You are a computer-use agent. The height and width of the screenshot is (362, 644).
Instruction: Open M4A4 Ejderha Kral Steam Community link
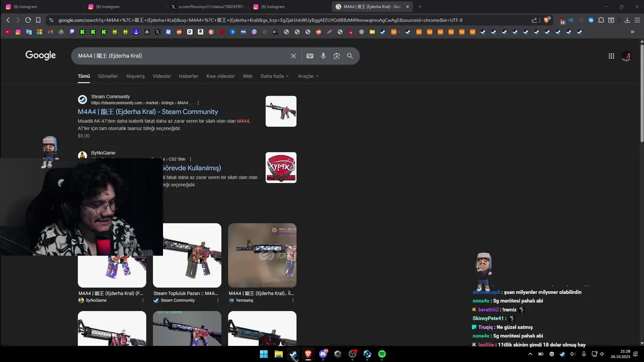click(148, 112)
